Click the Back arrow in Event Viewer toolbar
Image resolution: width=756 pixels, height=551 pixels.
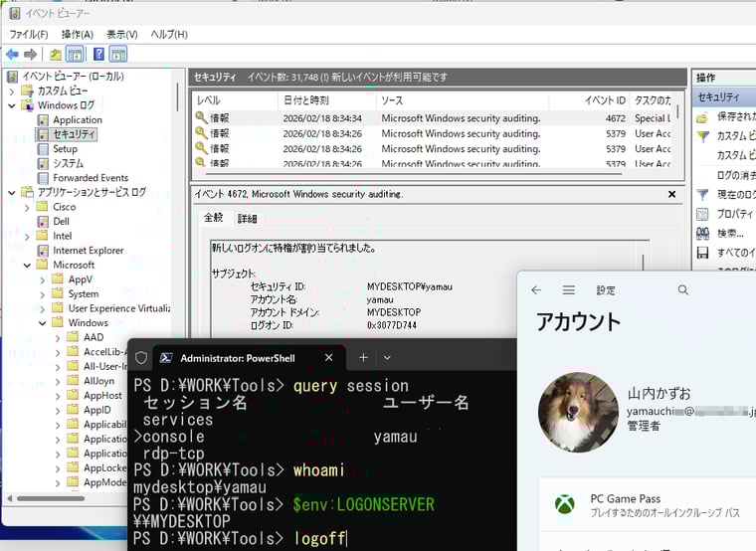click(x=12, y=55)
